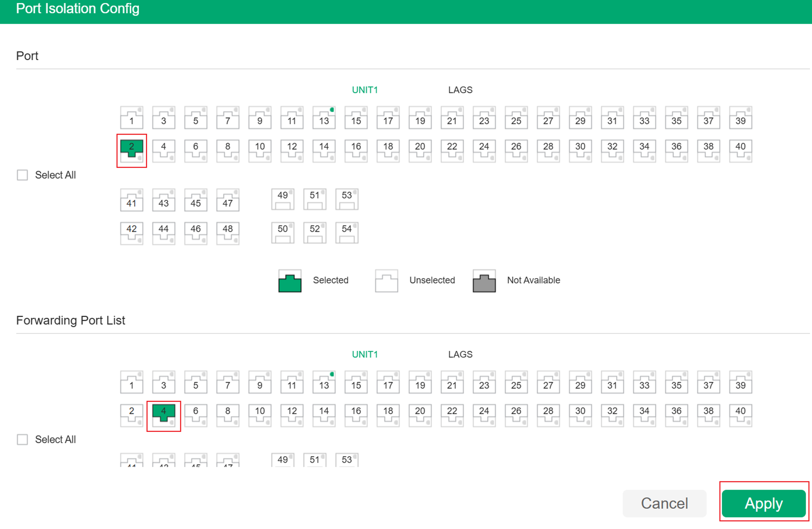Select port 40 in the Port section
The image size is (812, 529).
(740, 151)
